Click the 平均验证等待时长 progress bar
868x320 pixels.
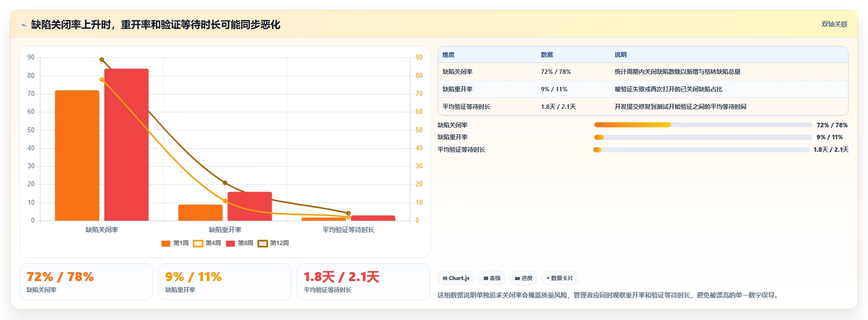701,150
